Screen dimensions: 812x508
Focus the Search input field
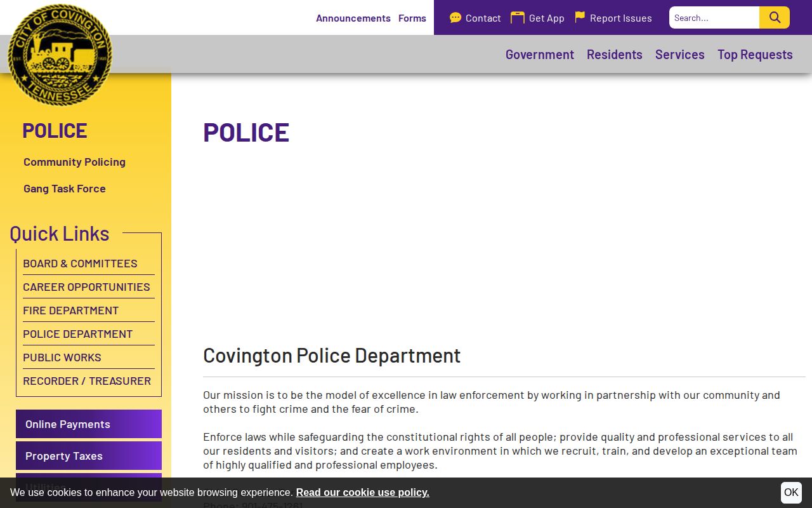pos(714,18)
